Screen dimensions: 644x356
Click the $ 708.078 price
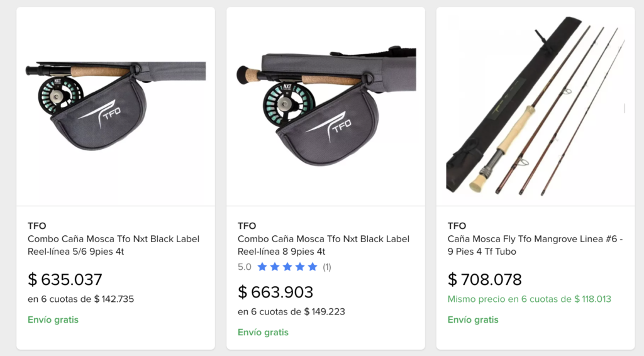485,279
